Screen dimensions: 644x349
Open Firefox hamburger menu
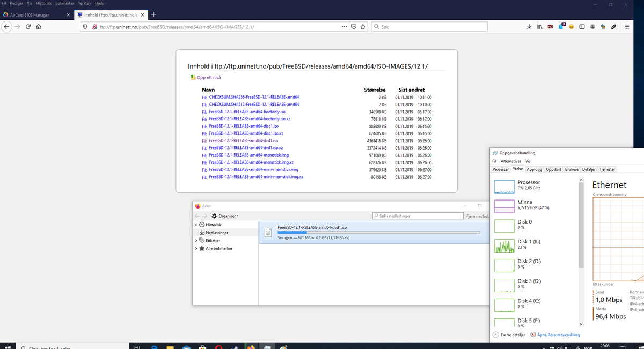pyautogui.click(x=626, y=26)
